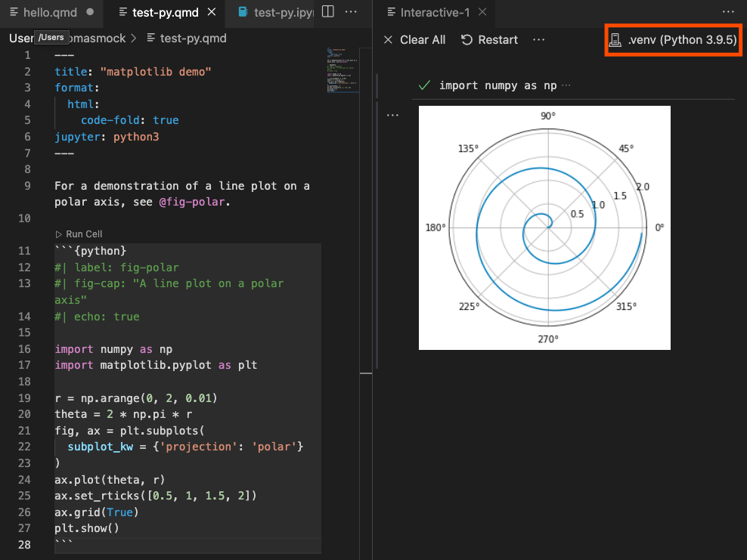Click the plt.show() line

point(87,528)
